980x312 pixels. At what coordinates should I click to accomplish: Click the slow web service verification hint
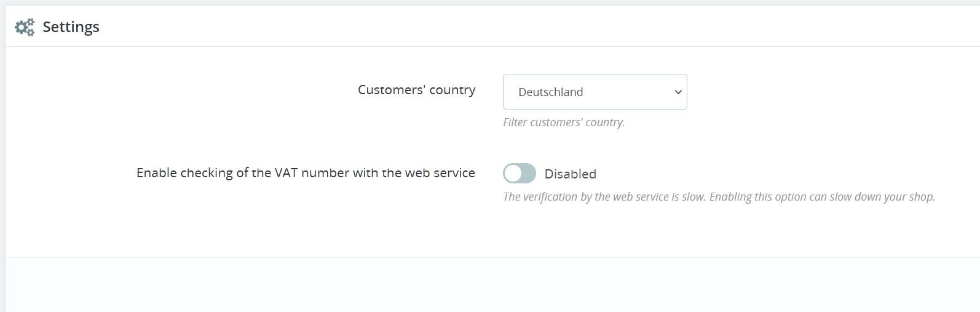point(718,197)
